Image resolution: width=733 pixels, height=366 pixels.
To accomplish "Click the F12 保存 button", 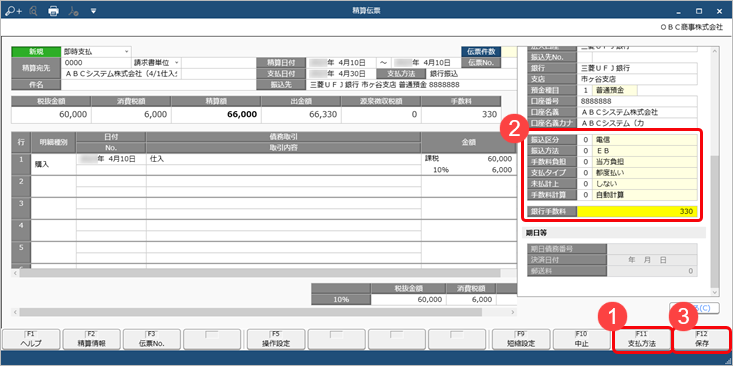I will click(702, 339).
